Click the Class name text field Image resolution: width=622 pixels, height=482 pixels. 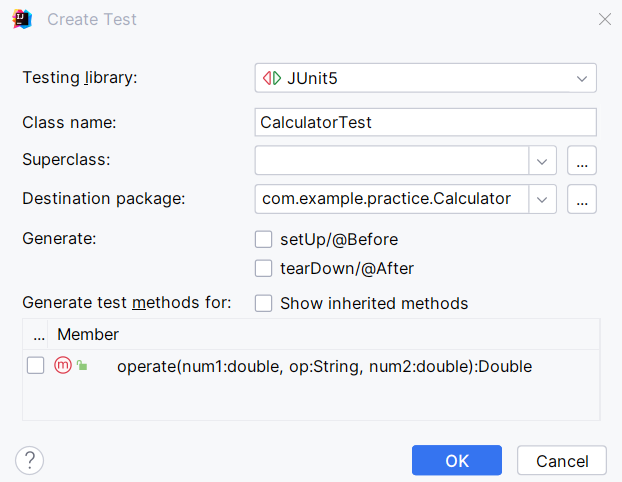426,122
